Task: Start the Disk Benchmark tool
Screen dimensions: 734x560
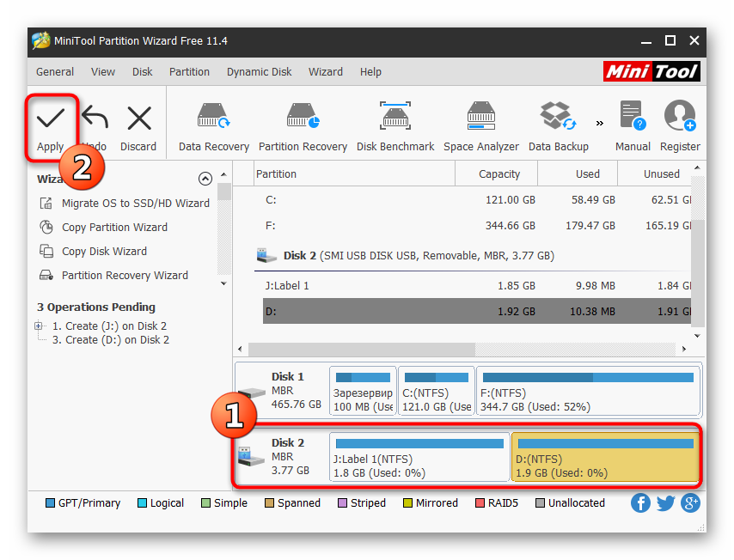Action: click(x=395, y=117)
